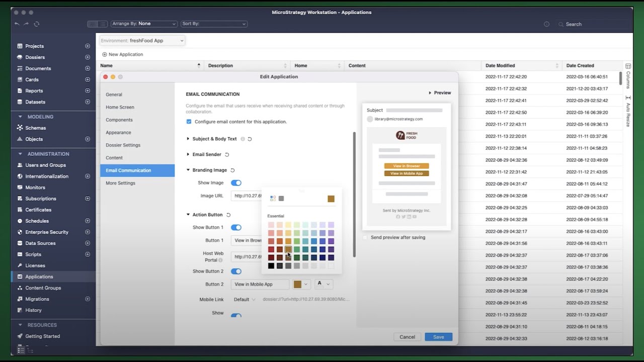Screen dimensions: 644x362
Task: Uncheck Configure email content for this application
Action: pos(189,122)
